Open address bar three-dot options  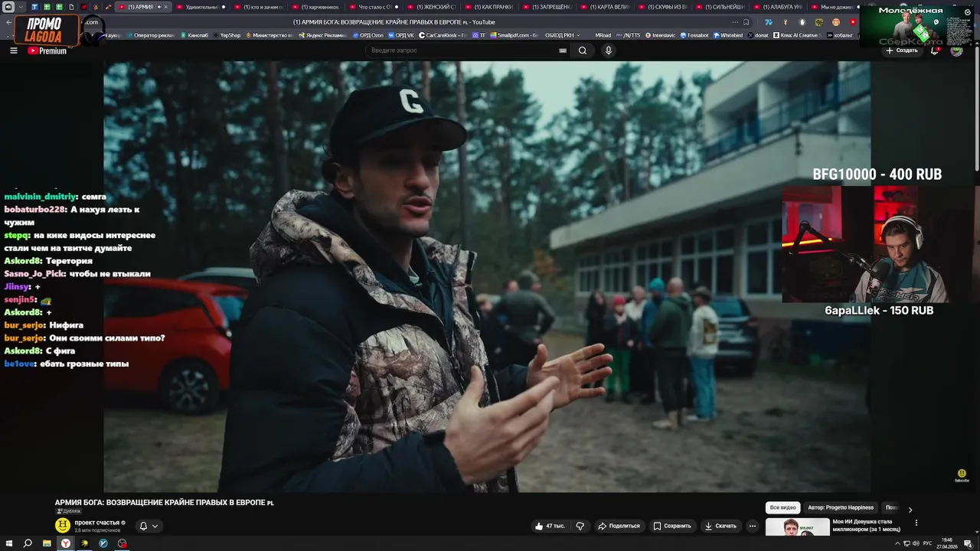tap(734, 22)
